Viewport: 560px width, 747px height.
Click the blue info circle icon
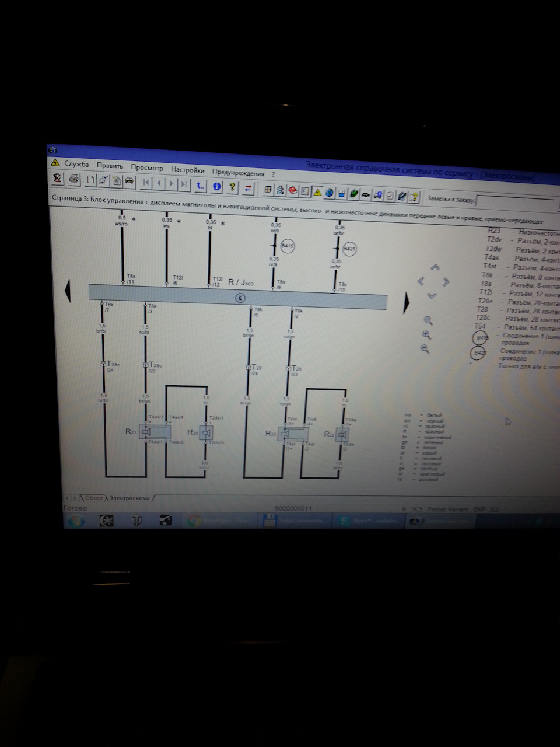[216, 187]
